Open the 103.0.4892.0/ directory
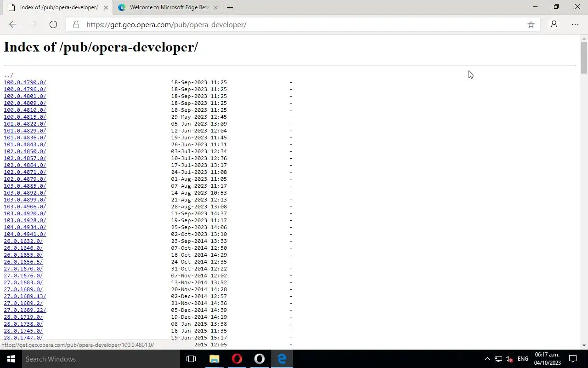588x368 pixels. point(25,193)
